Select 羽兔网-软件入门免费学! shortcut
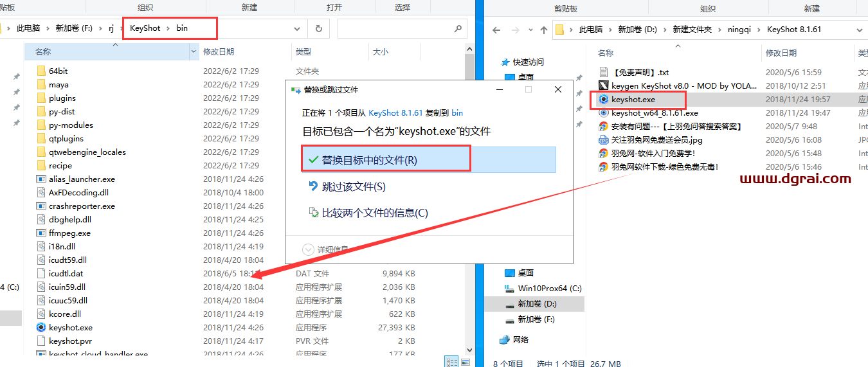Screen dimensions: 868x367 click(653, 154)
